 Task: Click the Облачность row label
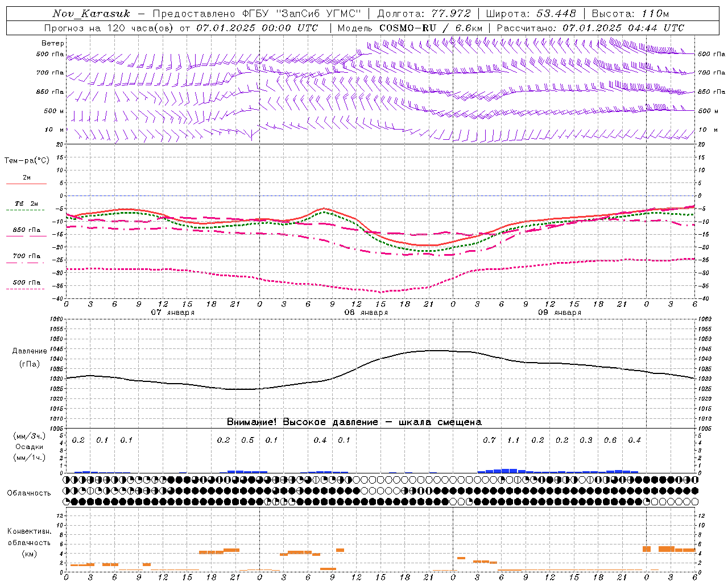(29, 493)
